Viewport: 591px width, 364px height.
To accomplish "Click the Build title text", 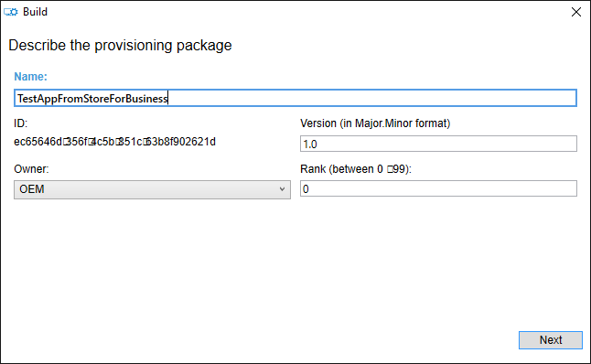I will pyautogui.click(x=35, y=12).
